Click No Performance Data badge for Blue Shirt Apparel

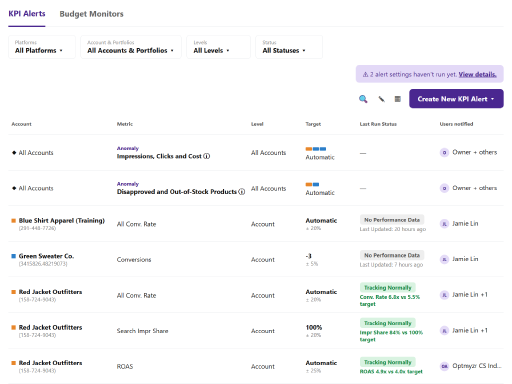(x=392, y=220)
